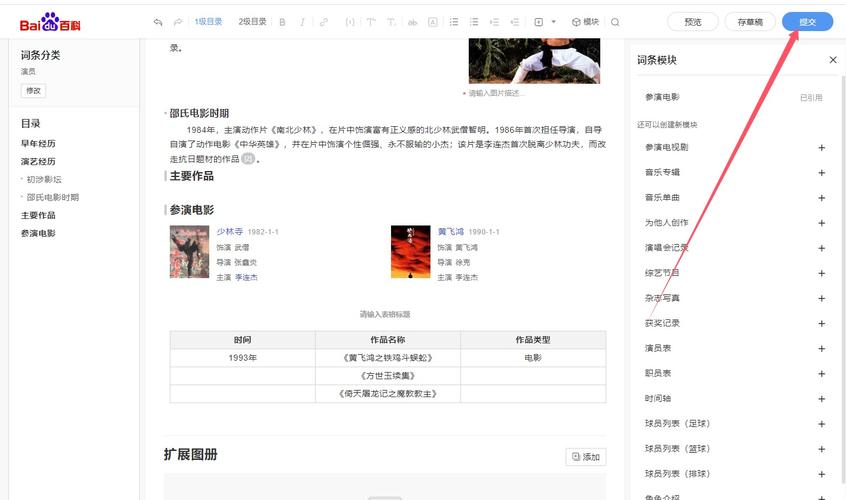This screenshot has height=500, width=846.
Task: Click the 存草稿 save draft button
Action: (750, 22)
